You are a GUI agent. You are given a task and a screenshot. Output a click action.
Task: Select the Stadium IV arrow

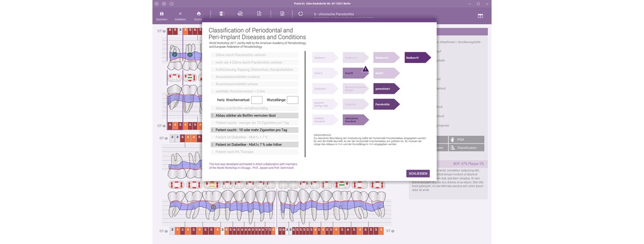coord(417,58)
